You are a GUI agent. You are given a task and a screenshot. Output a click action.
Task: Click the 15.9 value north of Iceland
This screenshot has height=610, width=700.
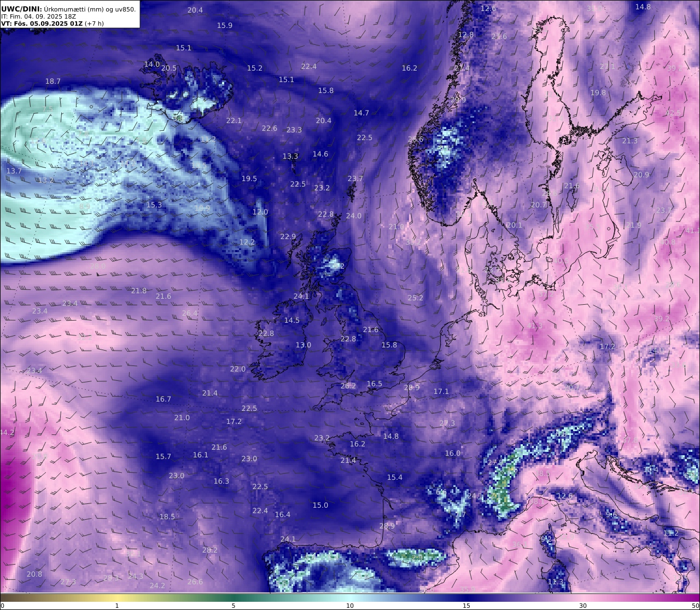point(225,26)
